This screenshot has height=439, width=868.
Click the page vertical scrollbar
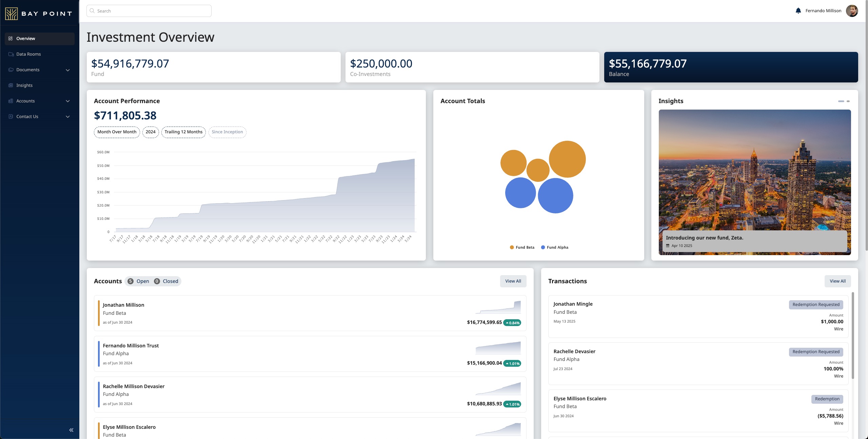coord(866,126)
